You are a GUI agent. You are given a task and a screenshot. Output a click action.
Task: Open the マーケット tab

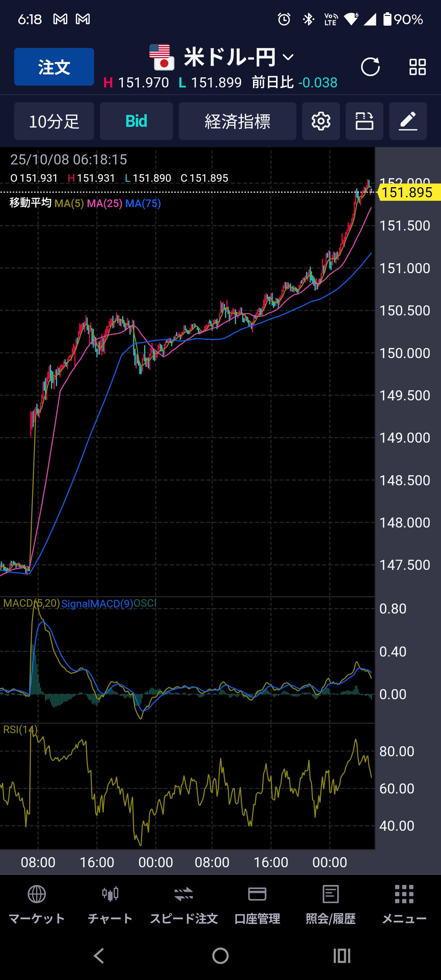point(37,905)
